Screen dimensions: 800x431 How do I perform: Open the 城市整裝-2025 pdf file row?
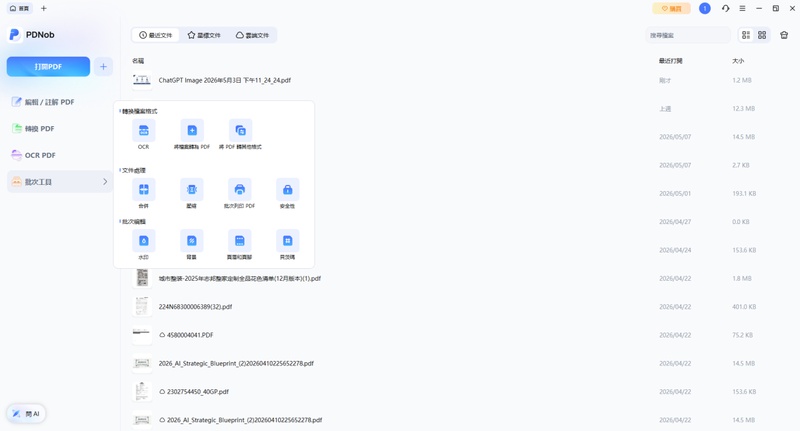tap(240, 278)
